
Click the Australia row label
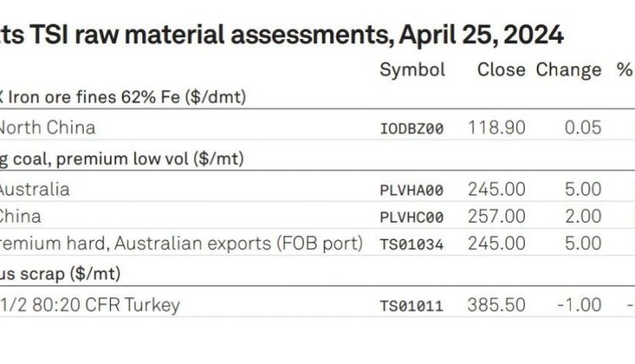tap(35, 190)
